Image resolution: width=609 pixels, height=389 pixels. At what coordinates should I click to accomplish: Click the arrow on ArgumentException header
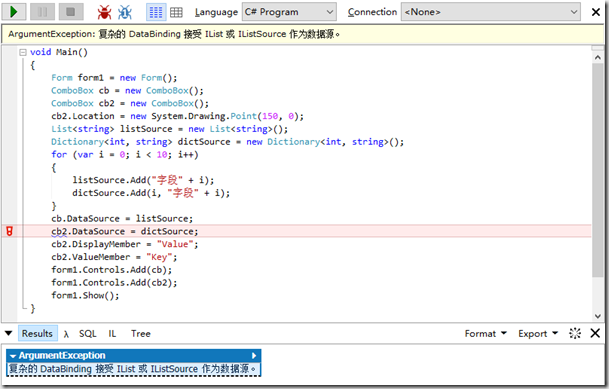point(254,356)
